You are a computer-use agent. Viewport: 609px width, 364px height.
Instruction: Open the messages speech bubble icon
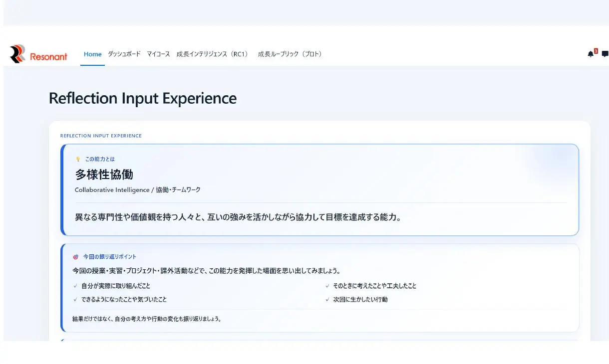tap(605, 54)
